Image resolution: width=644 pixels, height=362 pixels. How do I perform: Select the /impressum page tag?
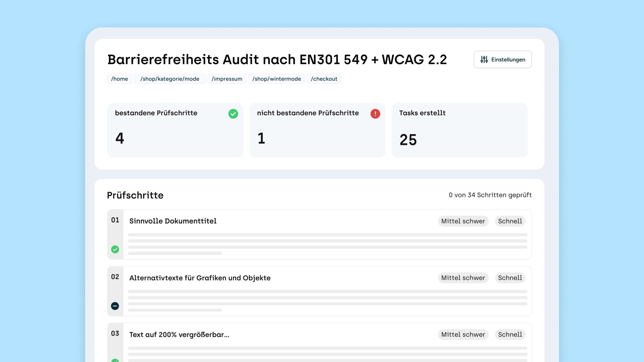click(227, 79)
